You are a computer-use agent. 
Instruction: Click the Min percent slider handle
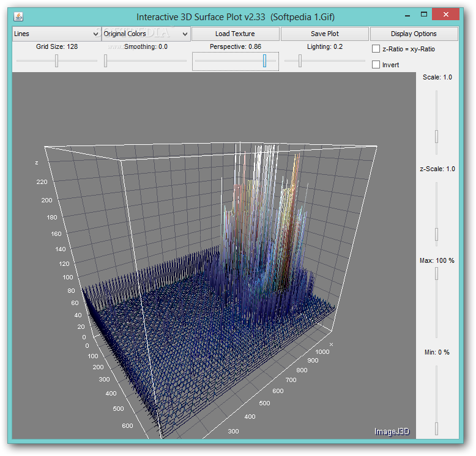436,428
